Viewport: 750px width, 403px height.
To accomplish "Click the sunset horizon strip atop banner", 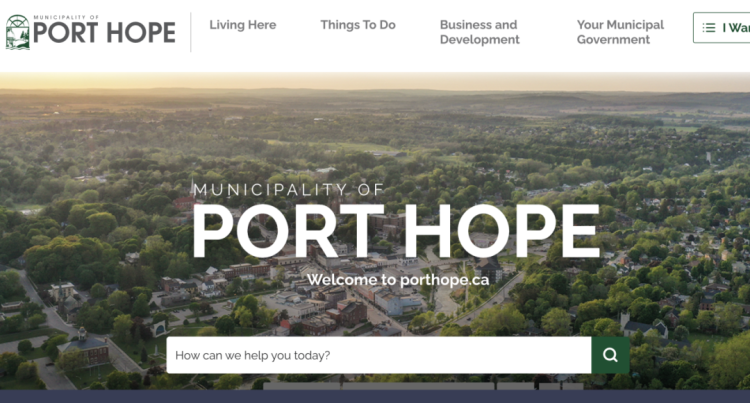I will coord(375,81).
